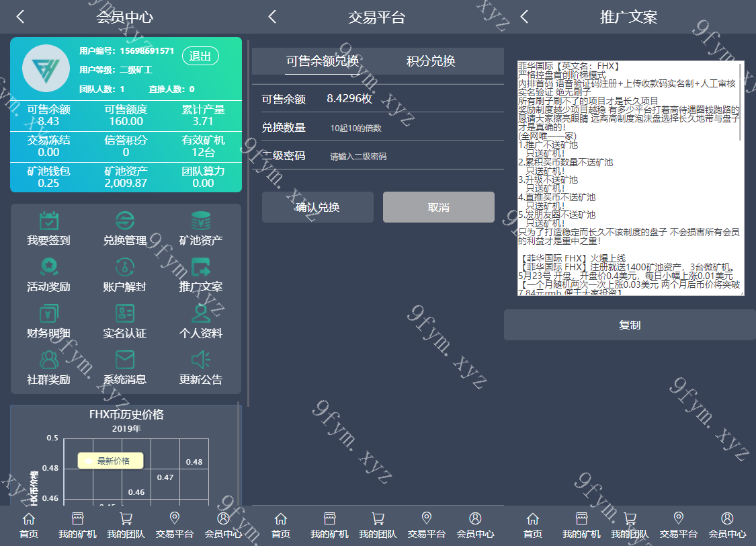Open 账户解封 account unblock icon
The width and height of the screenshot is (756, 546).
coord(125,267)
